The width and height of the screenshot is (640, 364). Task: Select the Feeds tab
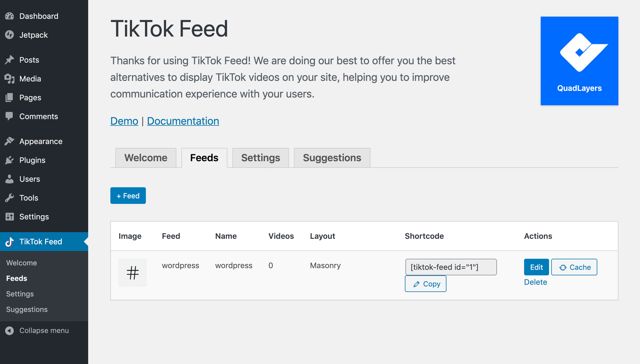pos(204,157)
